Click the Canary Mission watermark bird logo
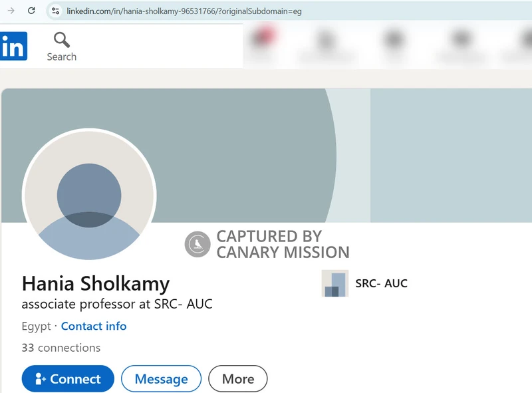 pos(198,244)
